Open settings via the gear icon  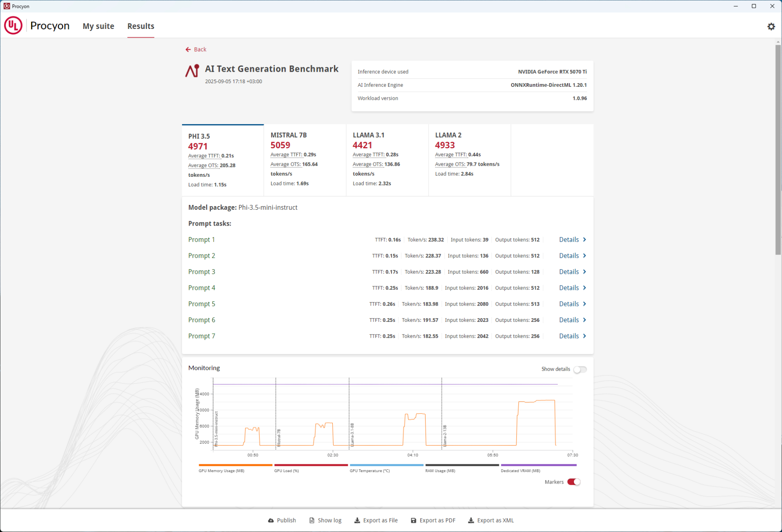(x=771, y=26)
